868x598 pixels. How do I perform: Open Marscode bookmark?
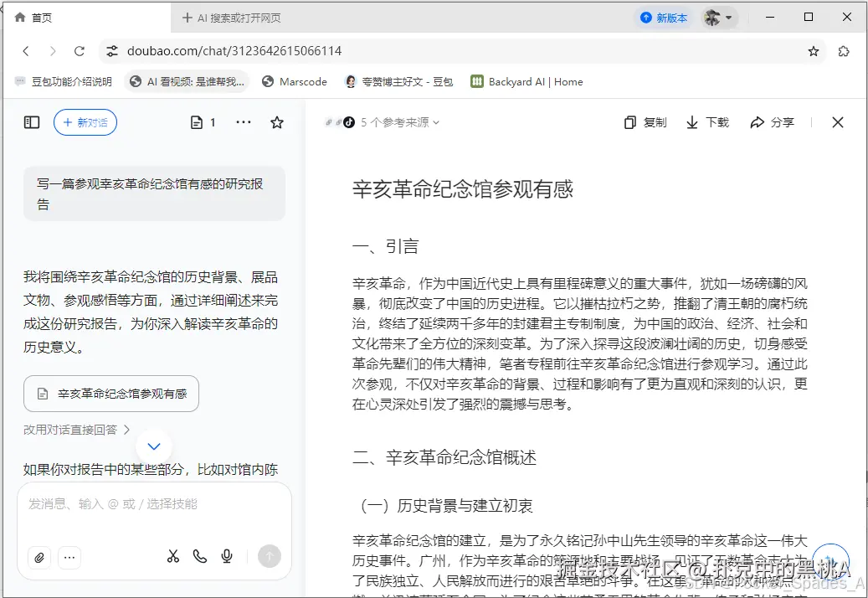point(295,81)
